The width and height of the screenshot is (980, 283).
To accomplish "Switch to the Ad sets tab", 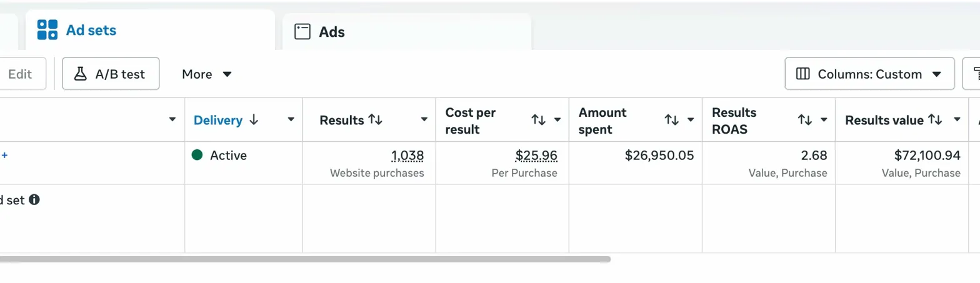I will (x=91, y=30).
